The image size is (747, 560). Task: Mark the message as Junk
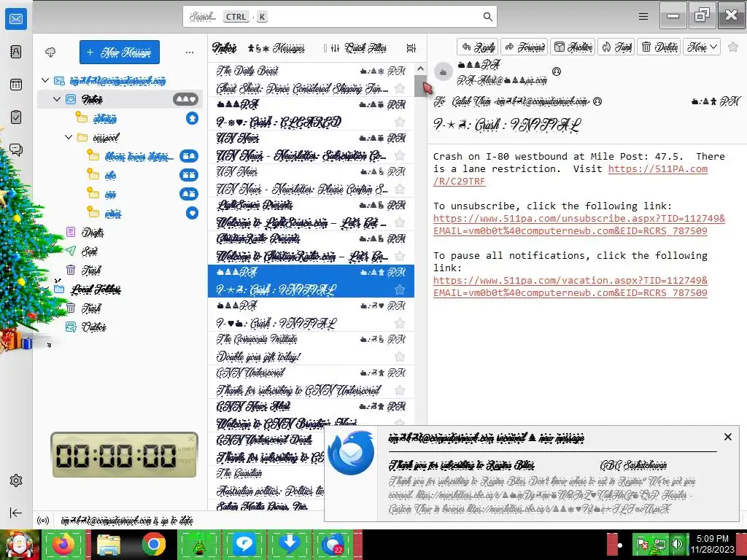616,47
